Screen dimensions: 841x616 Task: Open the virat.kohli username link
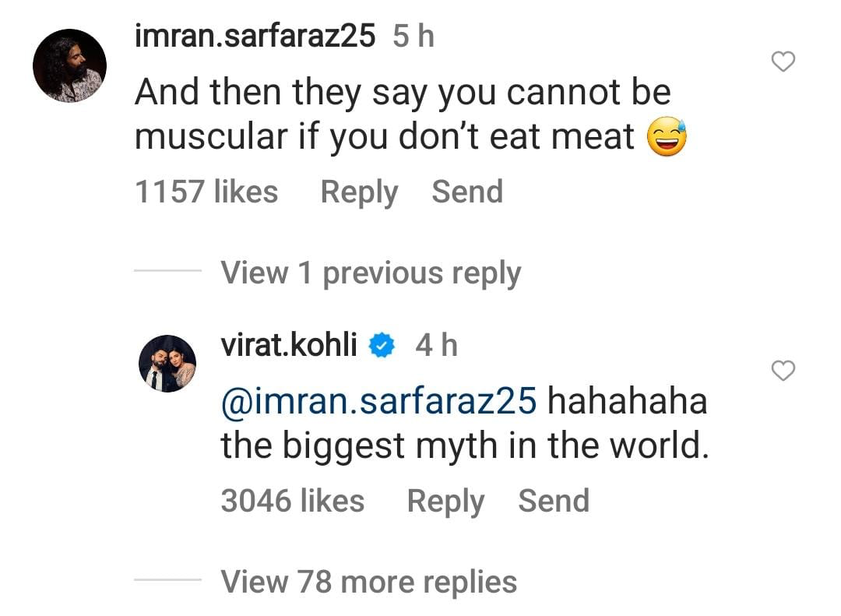289,345
